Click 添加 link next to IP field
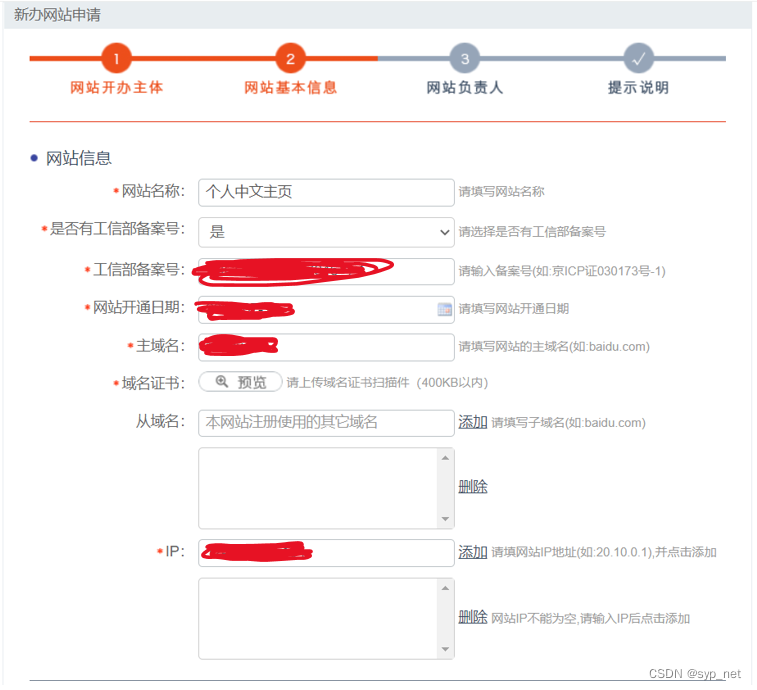 click(473, 551)
